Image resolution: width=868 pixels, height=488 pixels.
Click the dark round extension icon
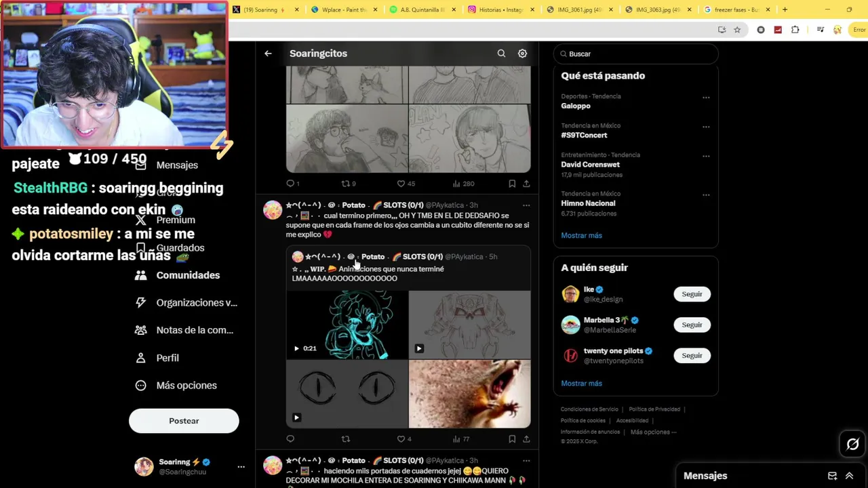(x=761, y=30)
